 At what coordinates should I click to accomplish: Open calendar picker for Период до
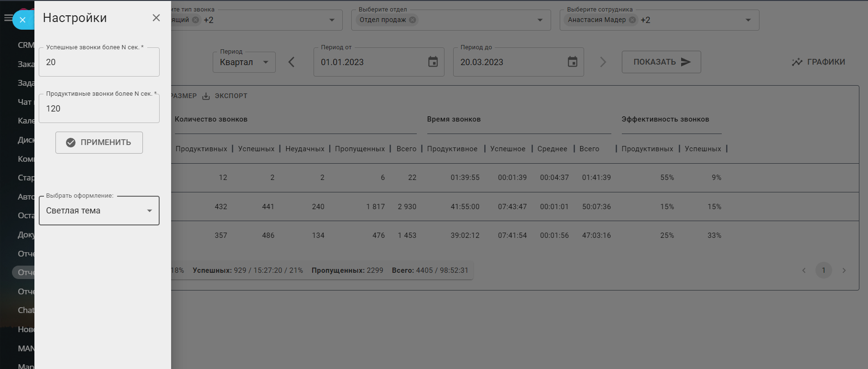point(572,62)
